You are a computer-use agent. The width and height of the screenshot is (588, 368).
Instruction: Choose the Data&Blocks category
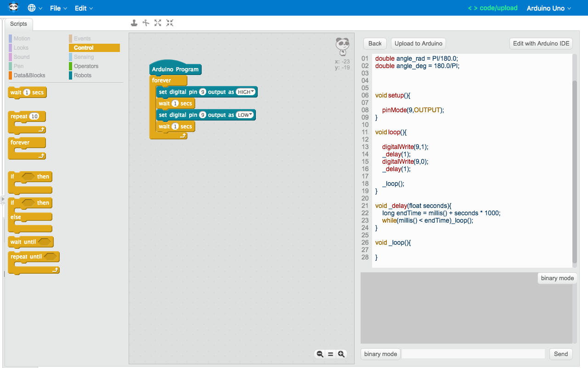pyautogui.click(x=29, y=75)
